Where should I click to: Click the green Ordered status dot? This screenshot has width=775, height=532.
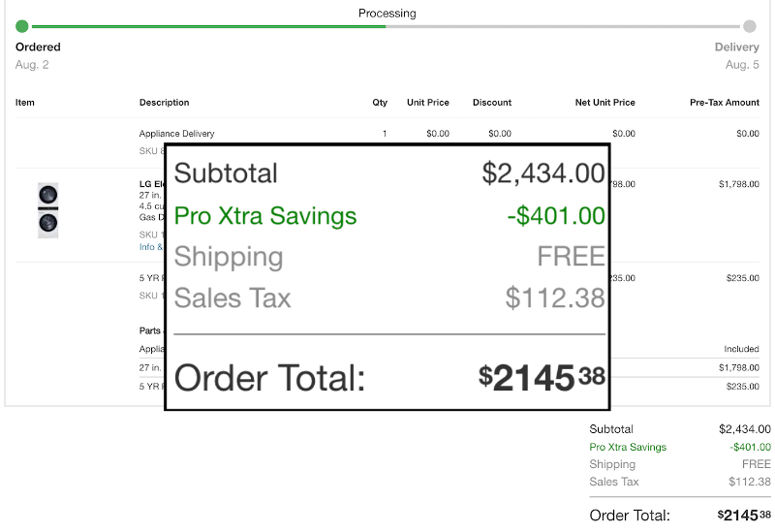pos(22,26)
